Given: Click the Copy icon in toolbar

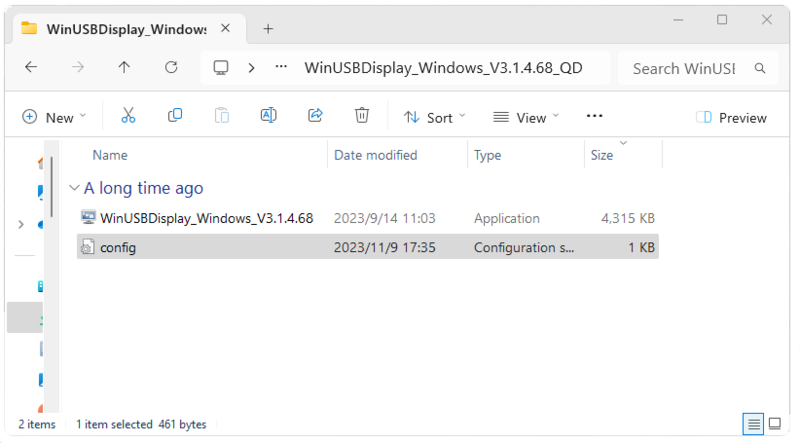Looking at the screenshot, I should [175, 116].
